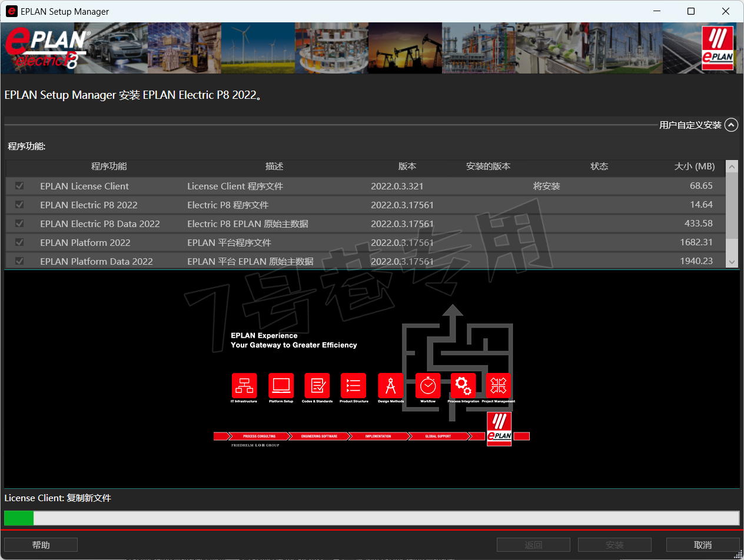Click the PROCESS CONSULTING arrow banner
Viewport: 744px width, 560px height.
259,436
